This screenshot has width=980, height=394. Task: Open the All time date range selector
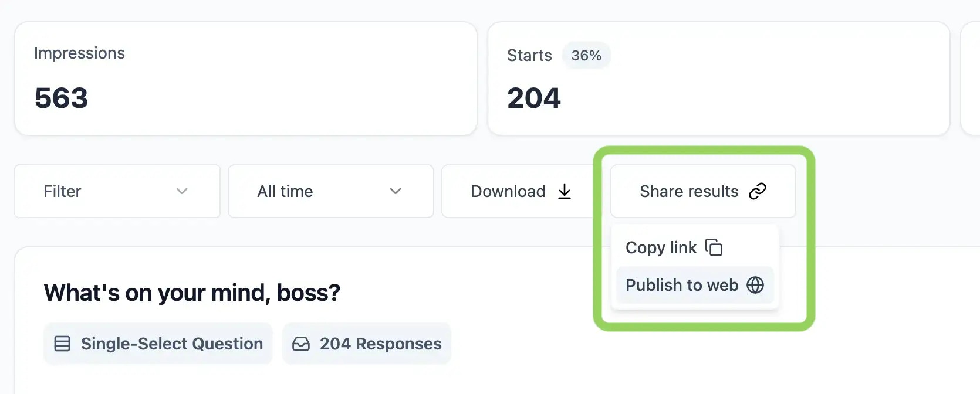(330, 191)
